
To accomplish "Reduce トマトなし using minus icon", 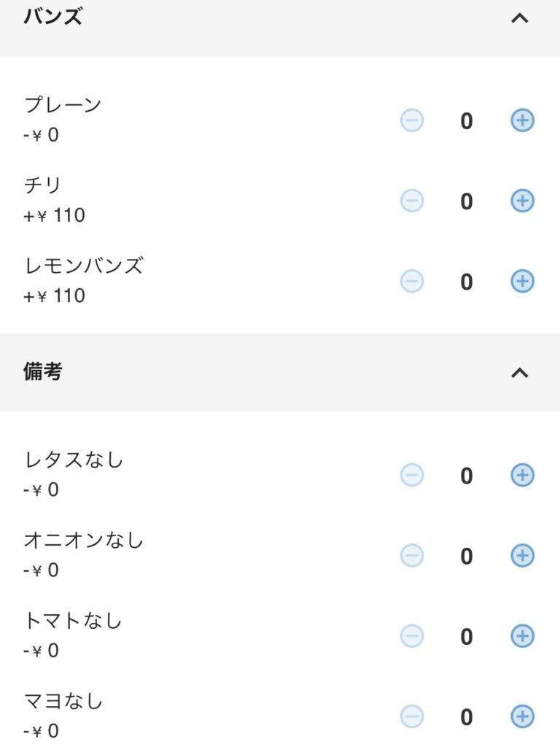I will click(412, 636).
